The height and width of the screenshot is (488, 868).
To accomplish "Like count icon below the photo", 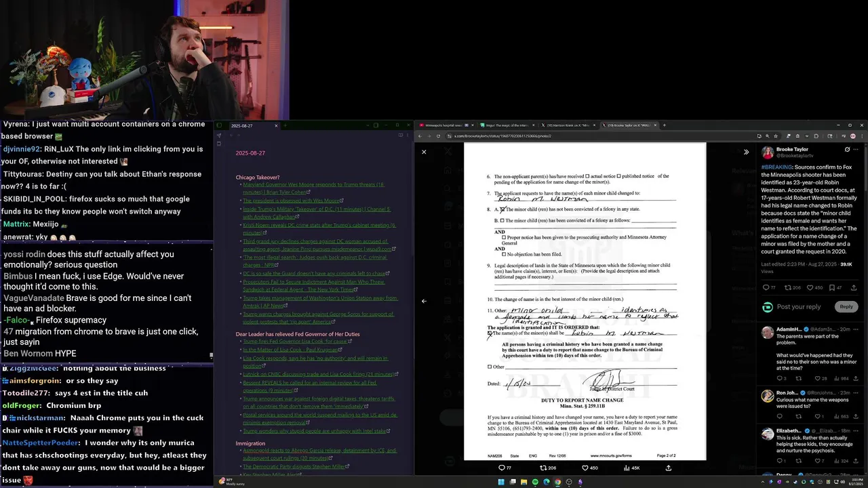I will pos(585,468).
